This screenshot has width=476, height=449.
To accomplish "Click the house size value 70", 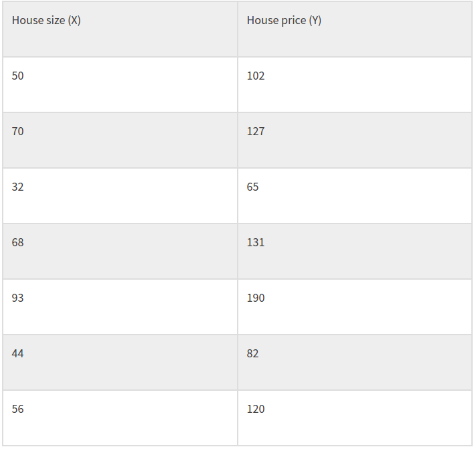I will 18,132.
